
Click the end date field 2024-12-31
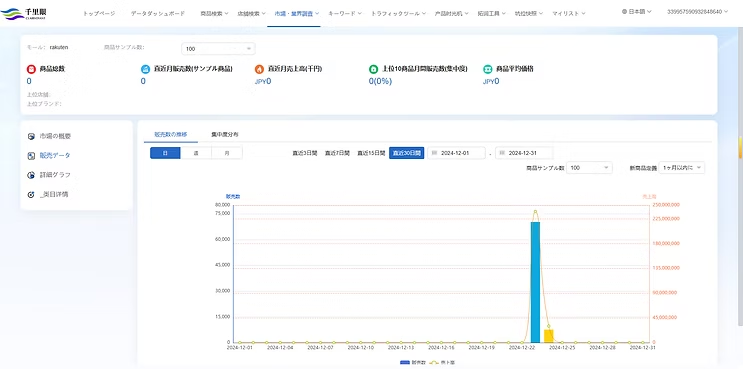coord(524,153)
